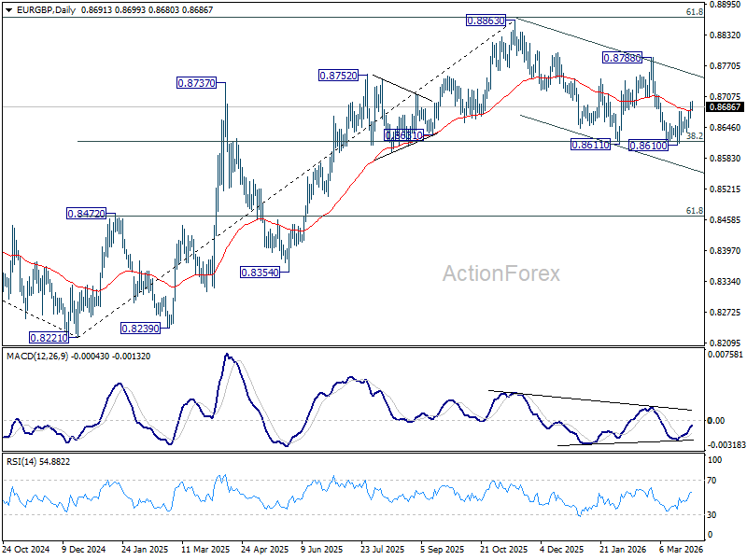Viewport: 747px width, 560px height.
Task: Click the 4 Dec 2025 date label
Action: (562, 549)
